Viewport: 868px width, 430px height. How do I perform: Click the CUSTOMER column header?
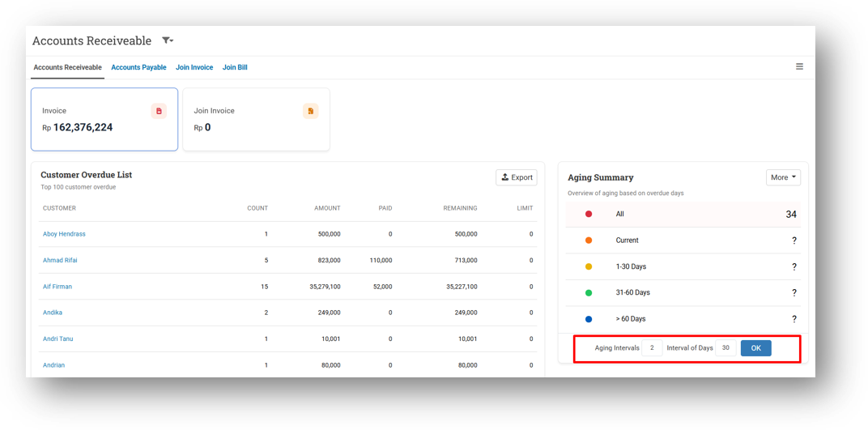59,209
